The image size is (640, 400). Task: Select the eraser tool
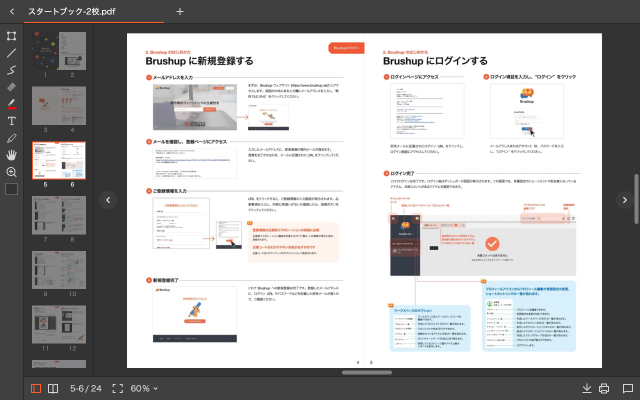pos(11,87)
